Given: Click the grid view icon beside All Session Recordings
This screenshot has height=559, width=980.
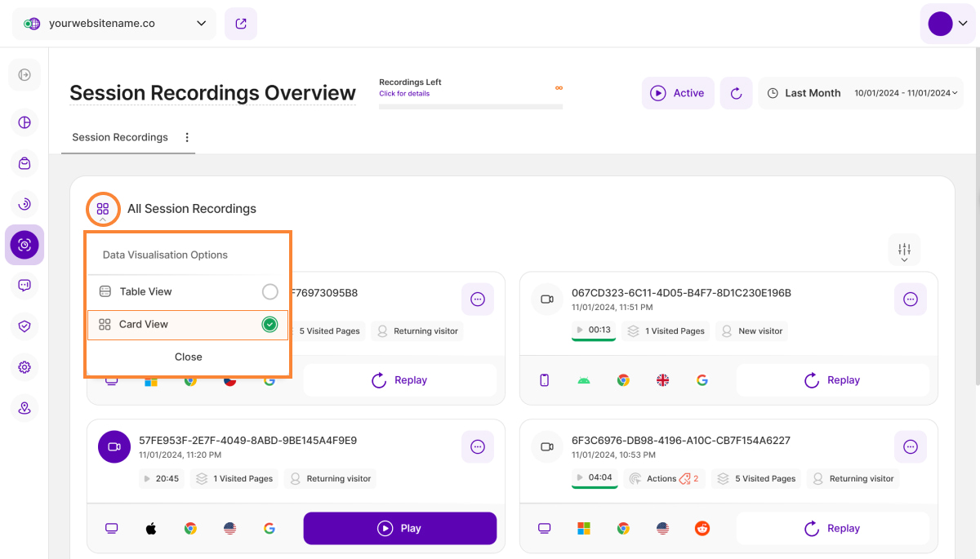Looking at the screenshot, I should coord(103,209).
